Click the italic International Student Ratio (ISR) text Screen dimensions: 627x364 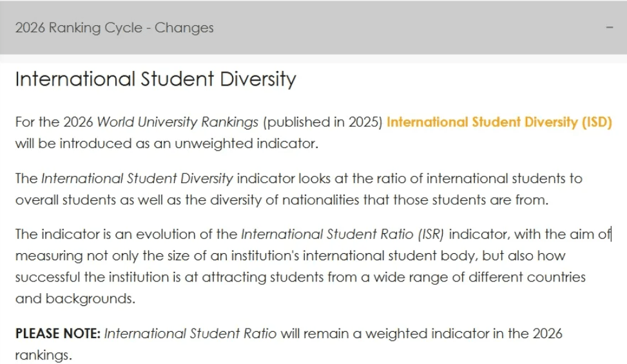343,234
